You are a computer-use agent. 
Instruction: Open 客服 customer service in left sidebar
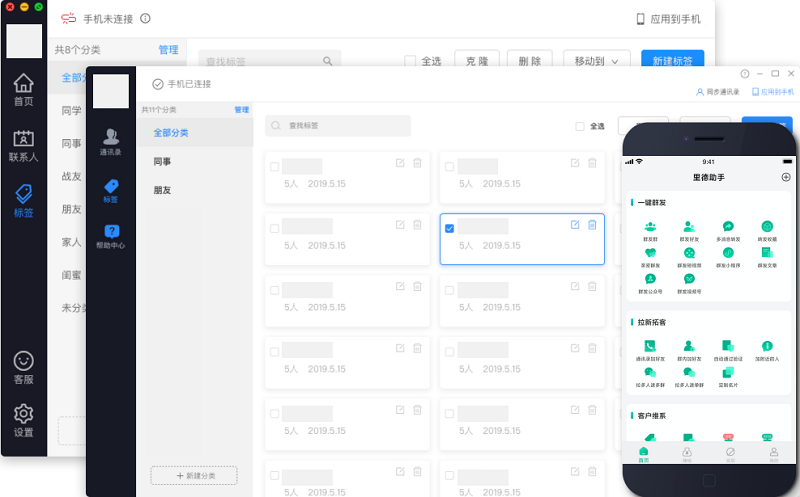tap(23, 367)
